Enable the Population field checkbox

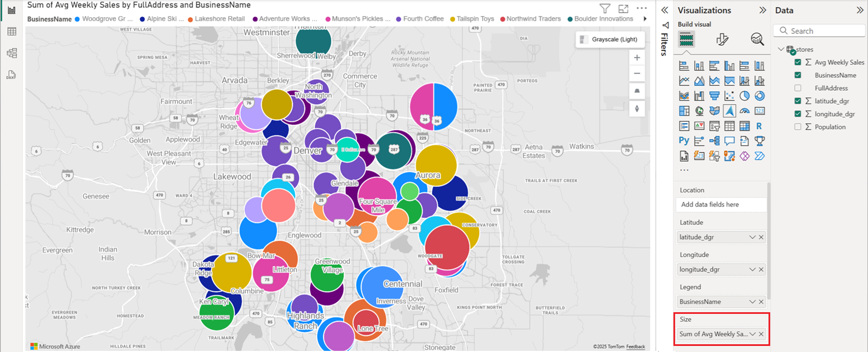pos(797,127)
